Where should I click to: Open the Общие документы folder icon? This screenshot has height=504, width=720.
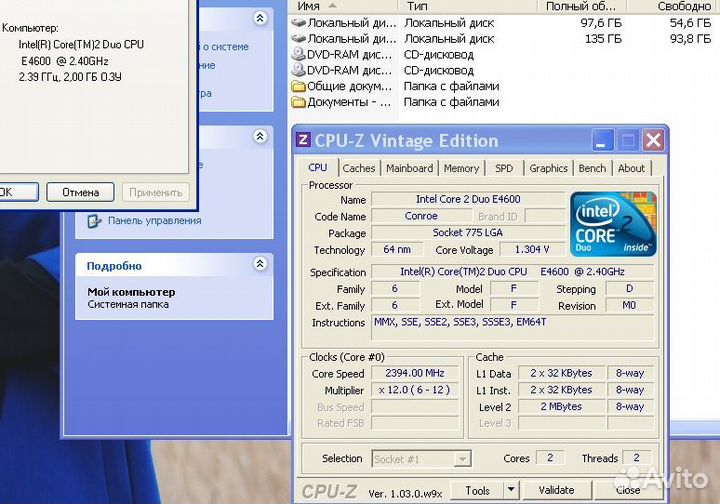click(x=298, y=86)
